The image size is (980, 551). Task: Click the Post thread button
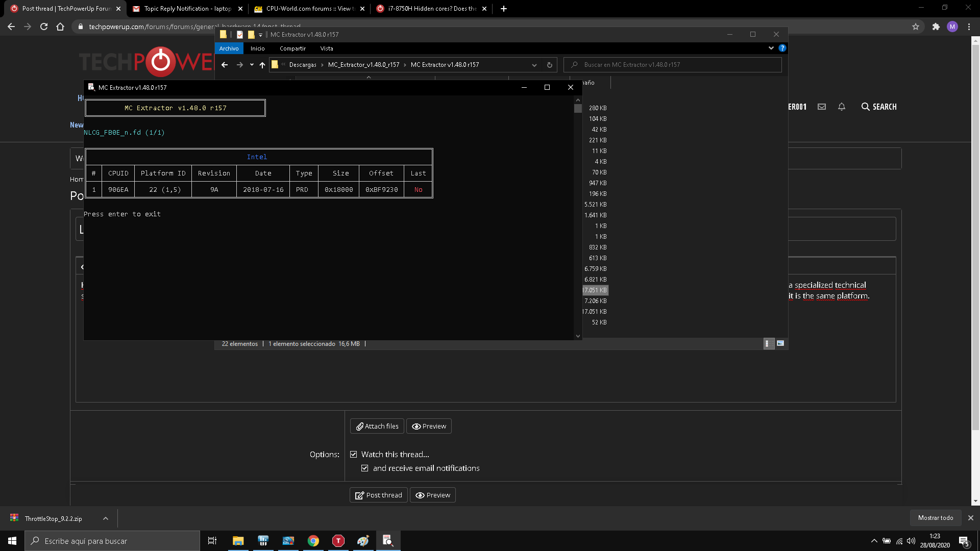click(379, 495)
